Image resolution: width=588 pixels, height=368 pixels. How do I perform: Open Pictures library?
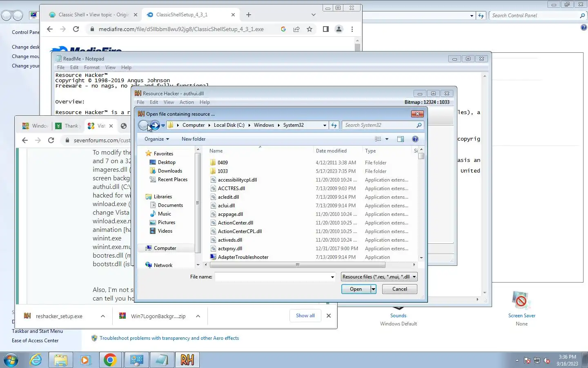click(x=166, y=222)
